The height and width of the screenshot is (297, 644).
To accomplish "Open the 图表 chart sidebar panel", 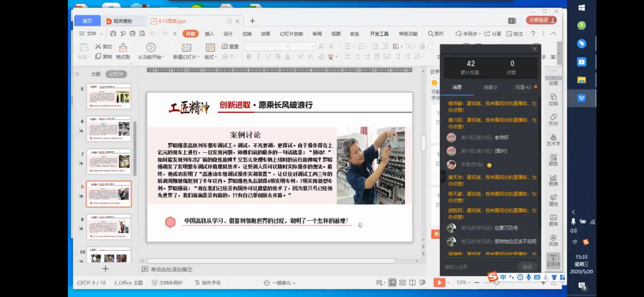I will click(x=553, y=180).
